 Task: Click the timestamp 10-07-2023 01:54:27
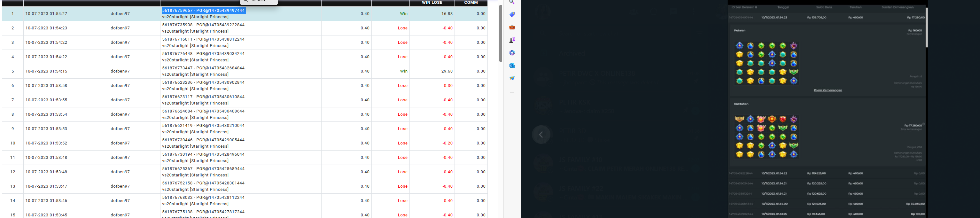(46, 14)
